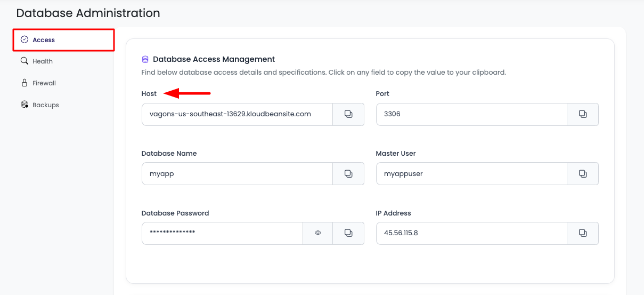
Task: Copy the Port value 3306
Action: (583, 114)
